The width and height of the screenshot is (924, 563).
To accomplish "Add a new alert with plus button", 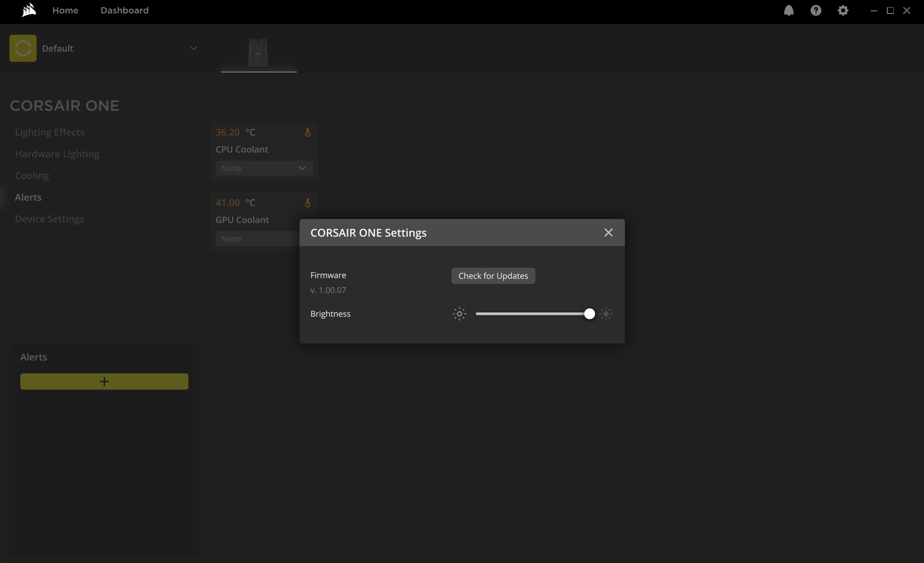I will pyautogui.click(x=104, y=382).
